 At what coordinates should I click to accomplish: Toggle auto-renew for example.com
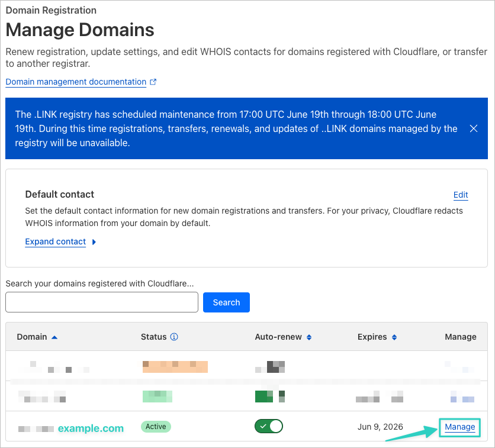(269, 426)
